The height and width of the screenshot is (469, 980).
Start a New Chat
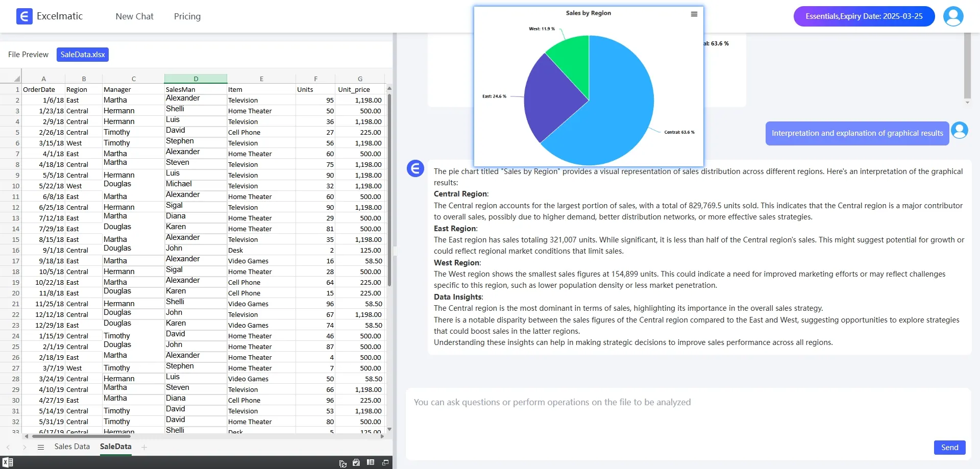134,16
